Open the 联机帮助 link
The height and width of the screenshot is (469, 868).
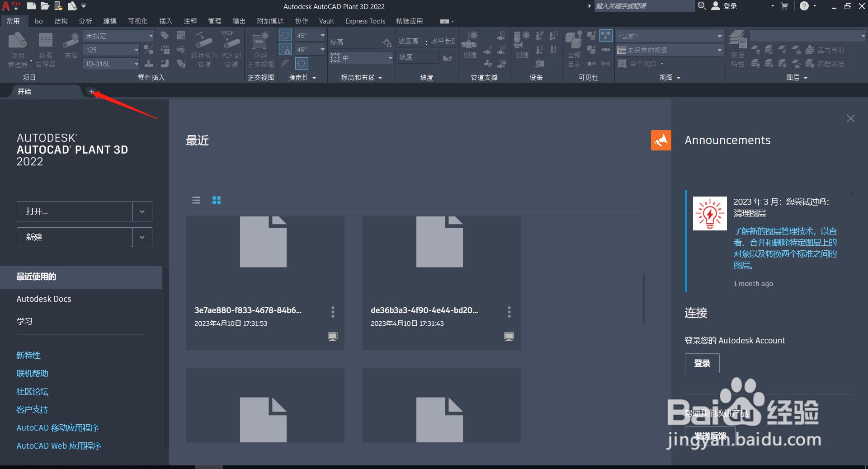33,374
